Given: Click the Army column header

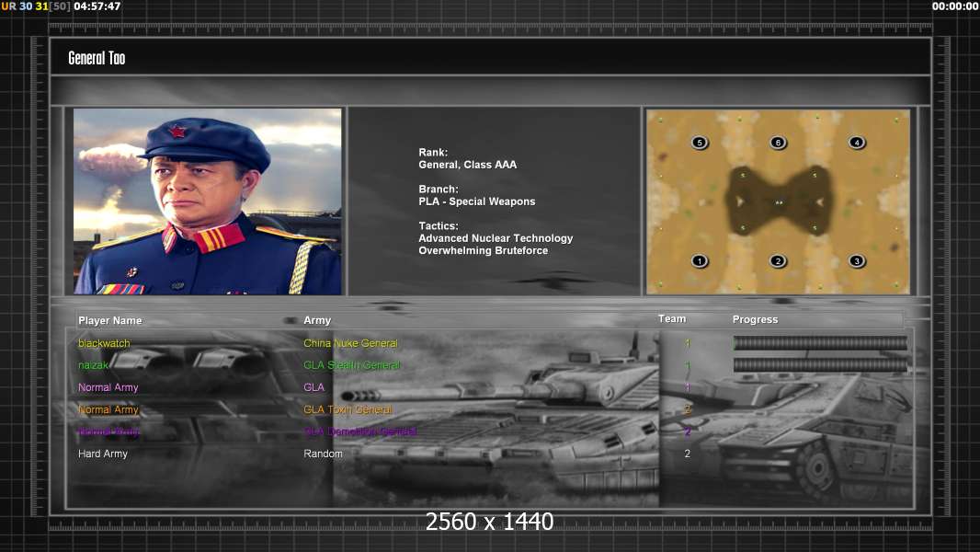Looking at the screenshot, I should pyautogui.click(x=317, y=320).
